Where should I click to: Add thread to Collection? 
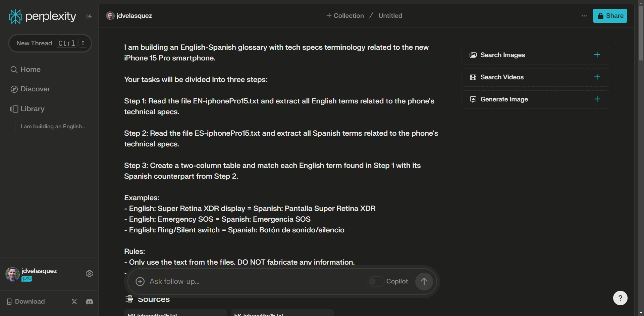[x=345, y=16]
